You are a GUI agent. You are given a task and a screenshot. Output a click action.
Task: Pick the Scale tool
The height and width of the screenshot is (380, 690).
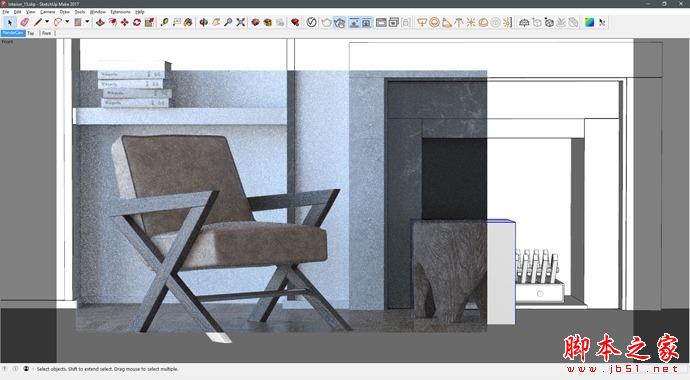click(149, 22)
